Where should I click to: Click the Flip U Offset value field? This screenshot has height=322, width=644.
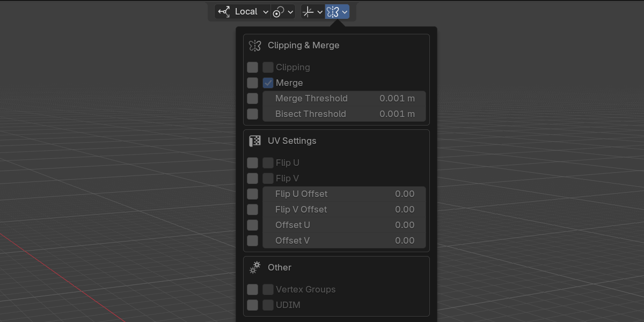coord(344,194)
